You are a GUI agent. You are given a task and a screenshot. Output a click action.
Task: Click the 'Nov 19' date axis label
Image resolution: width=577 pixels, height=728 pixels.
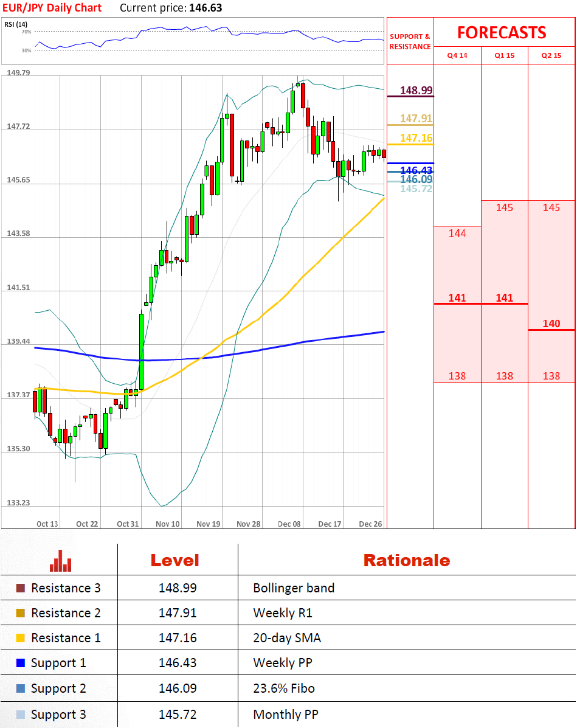click(x=209, y=524)
